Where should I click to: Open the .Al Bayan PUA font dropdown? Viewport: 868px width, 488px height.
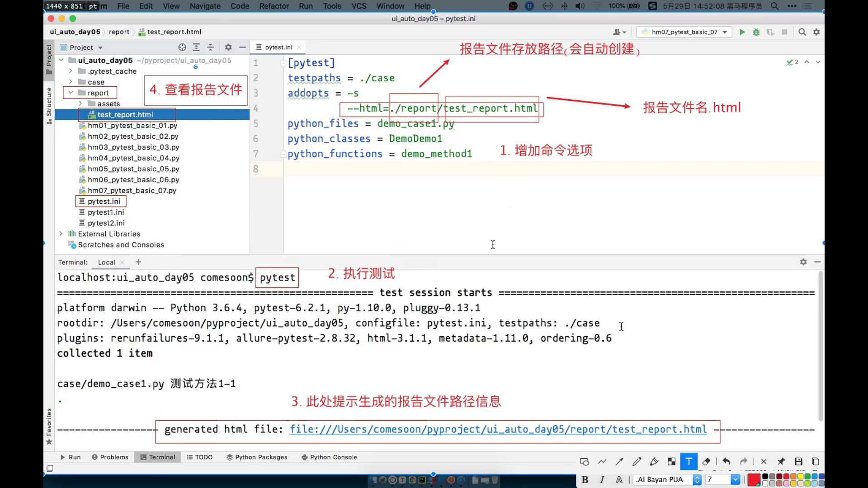(697, 480)
